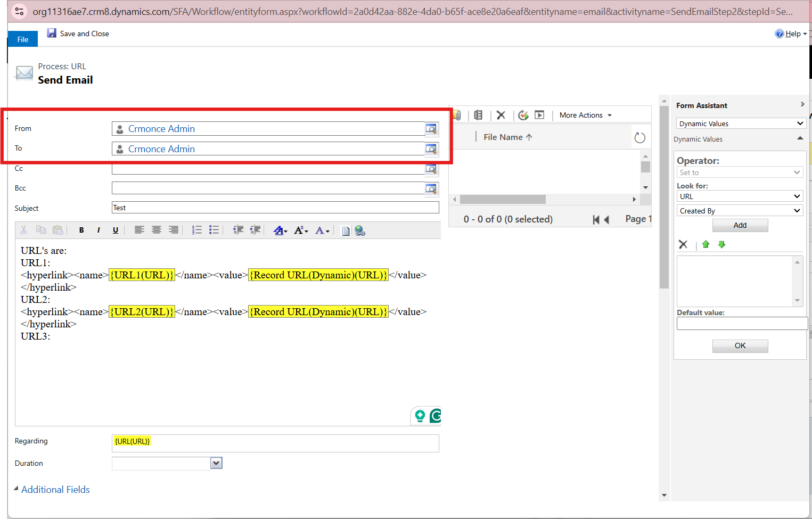Click the Paste clipboard icon

click(58, 230)
